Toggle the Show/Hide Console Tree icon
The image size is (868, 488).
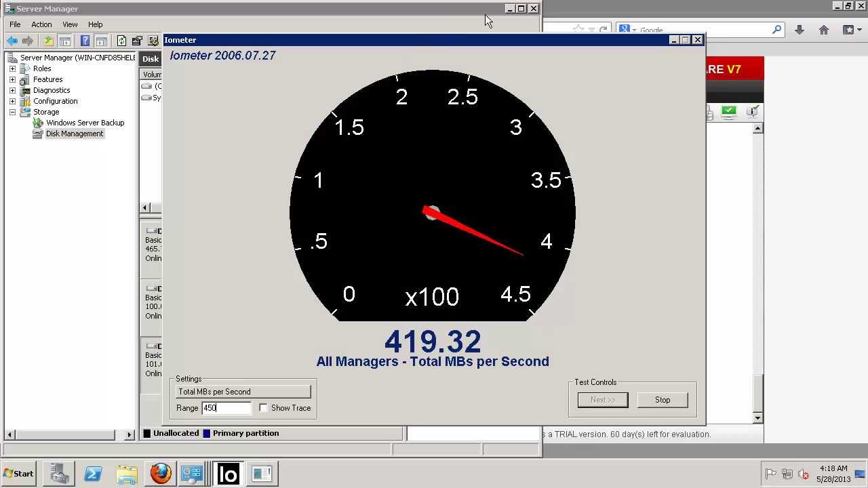pyautogui.click(x=65, y=41)
